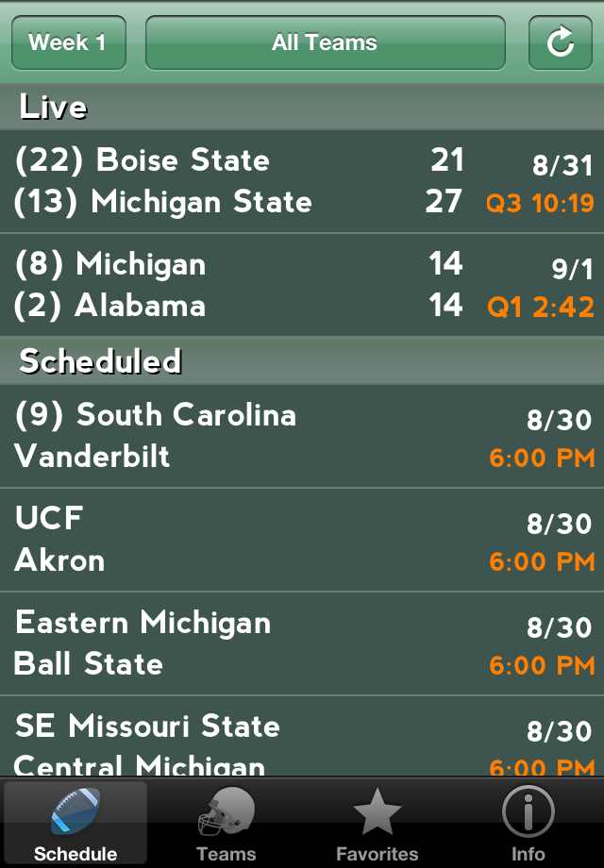Screen dimensions: 604x868
Task: Open the All Teams filter
Action: [325, 42]
